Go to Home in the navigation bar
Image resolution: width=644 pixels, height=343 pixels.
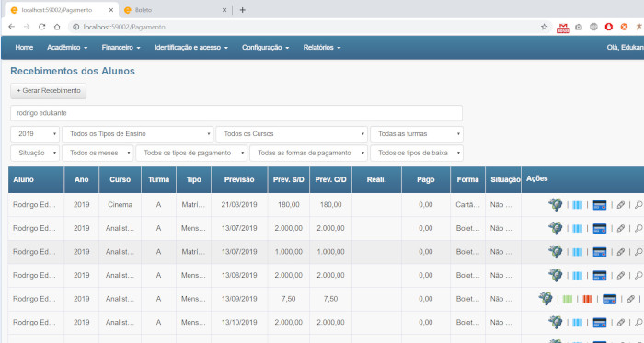pos(24,48)
